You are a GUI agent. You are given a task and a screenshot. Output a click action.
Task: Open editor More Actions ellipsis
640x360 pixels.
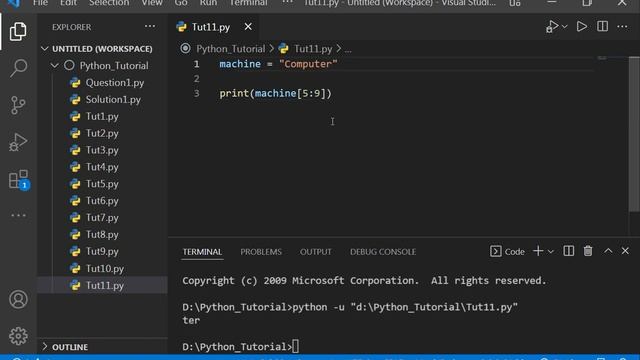[x=622, y=27]
